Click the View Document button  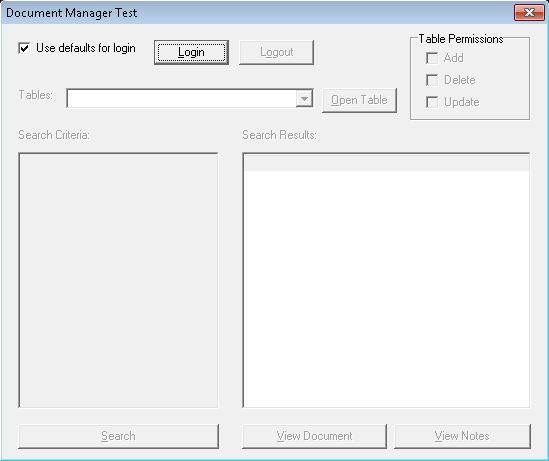click(314, 436)
